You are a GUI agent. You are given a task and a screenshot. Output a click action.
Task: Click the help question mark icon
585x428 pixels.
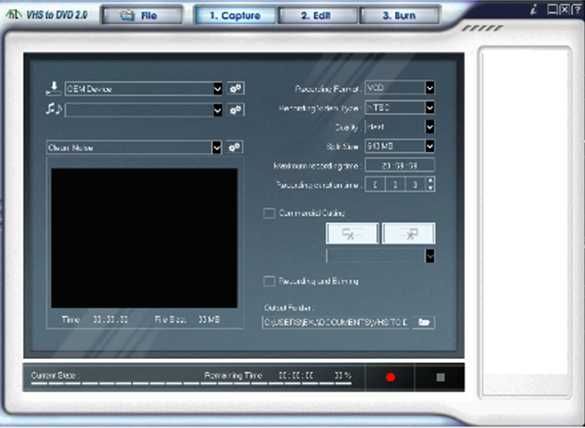point(579,9)
